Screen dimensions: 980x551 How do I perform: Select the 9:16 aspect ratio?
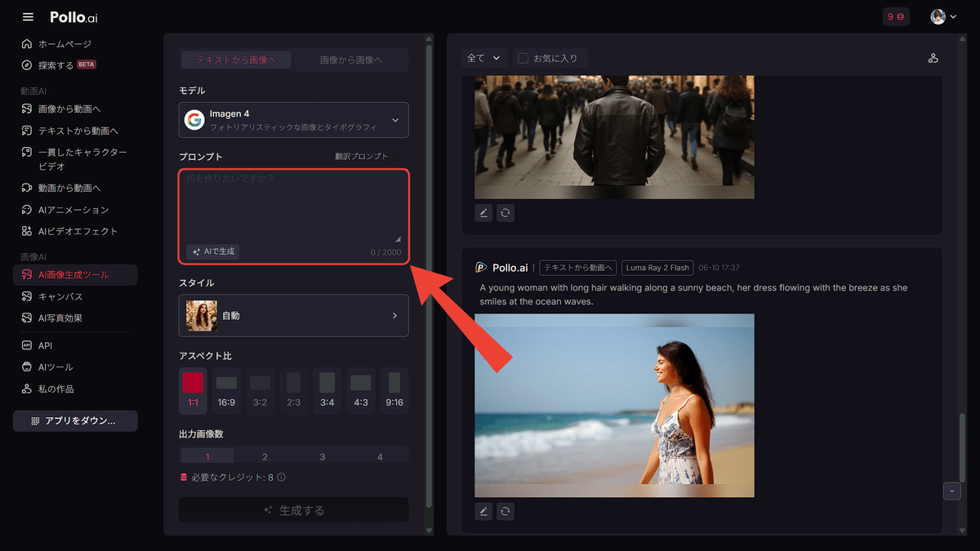(x=394, y=389)
